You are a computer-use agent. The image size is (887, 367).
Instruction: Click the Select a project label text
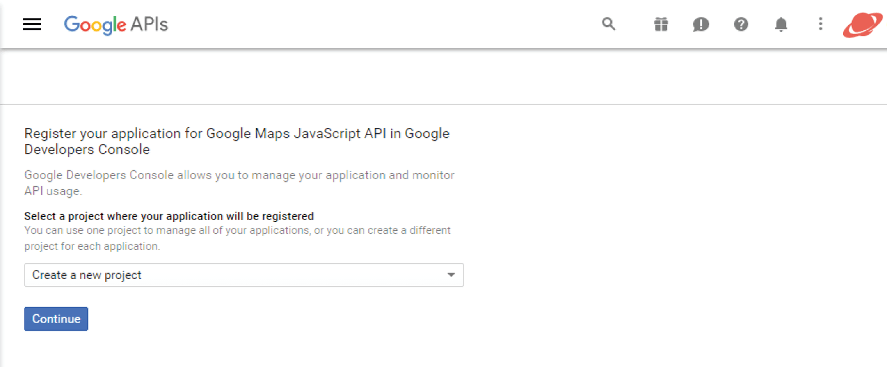coord(169,216)
